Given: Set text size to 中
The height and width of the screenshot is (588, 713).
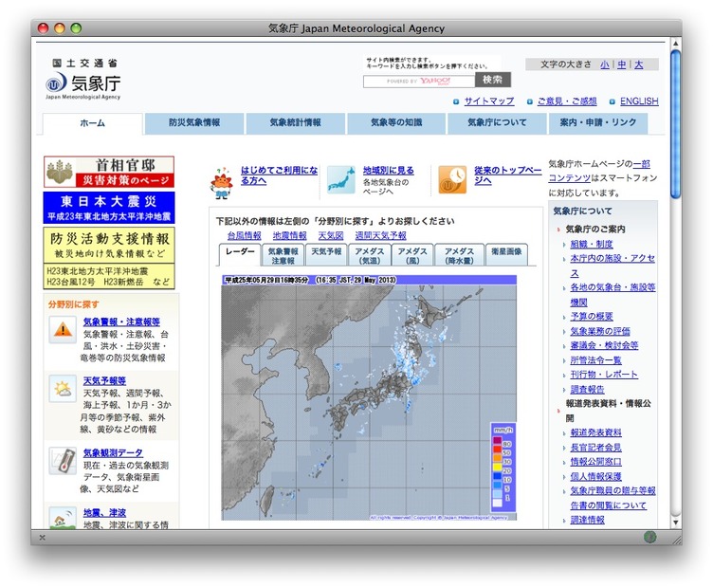Looking at the screenshot, I should pyautogui.click(x=622, y=64).
